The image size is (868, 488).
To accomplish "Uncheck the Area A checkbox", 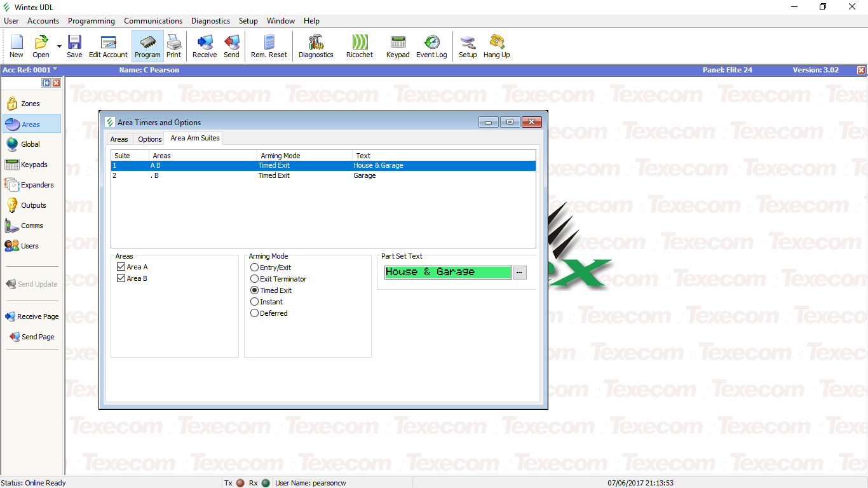I will [121, 268].
